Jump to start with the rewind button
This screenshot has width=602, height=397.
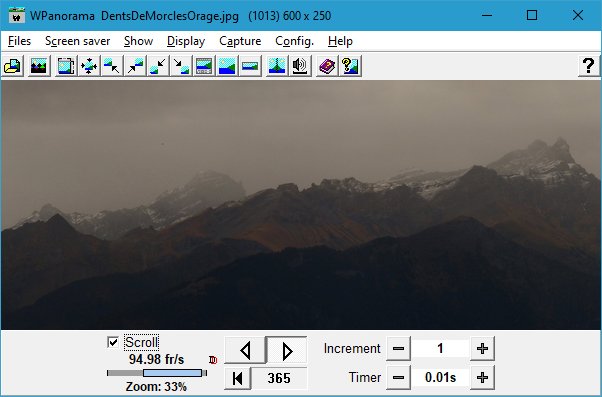[x=238, y=378]
